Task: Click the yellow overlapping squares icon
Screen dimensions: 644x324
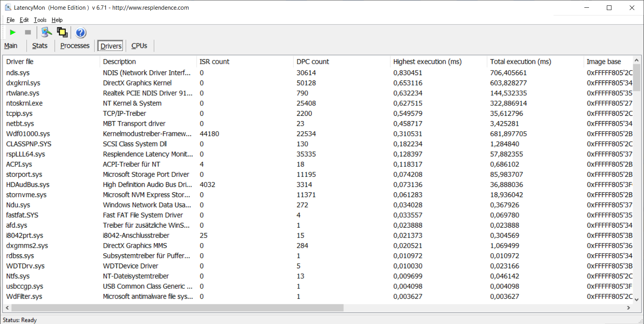Action: 62,33
